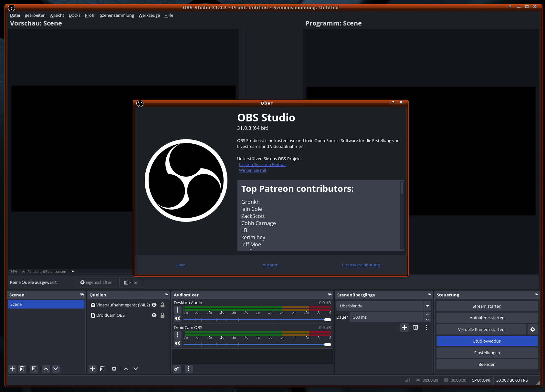
Task: Open the Szenensammlung menu
Action: pos(117,15)
